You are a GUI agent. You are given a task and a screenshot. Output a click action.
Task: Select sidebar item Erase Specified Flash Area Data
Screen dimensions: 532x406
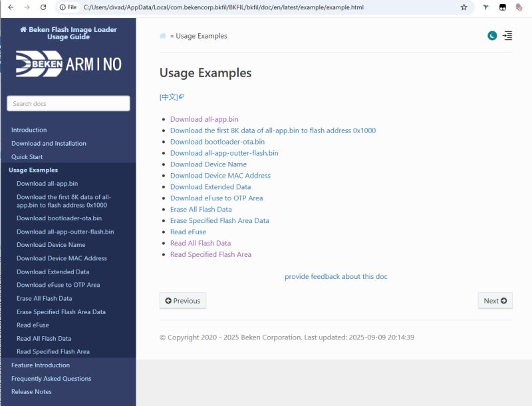tap(61, 312)
